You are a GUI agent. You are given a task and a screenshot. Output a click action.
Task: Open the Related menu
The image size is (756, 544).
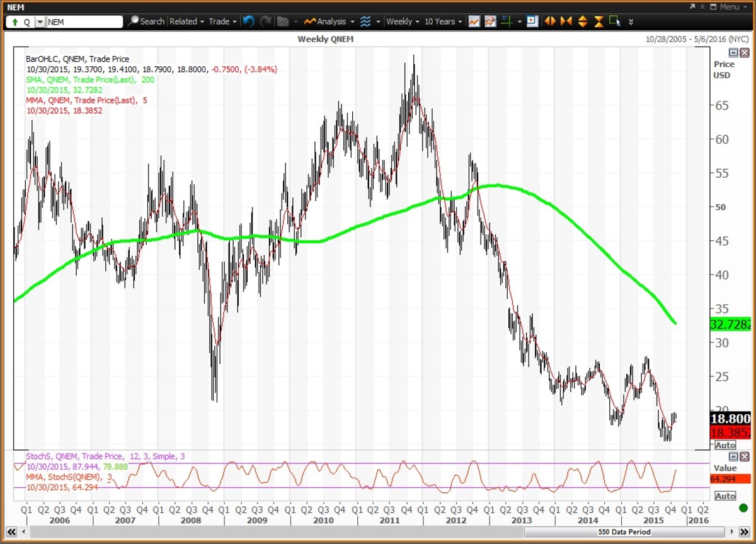[186, 21]
